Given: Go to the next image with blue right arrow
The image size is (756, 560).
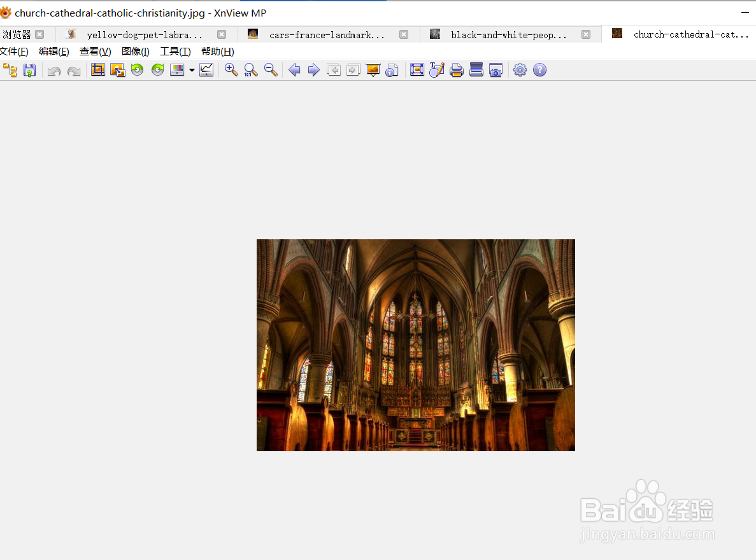Looking at the screenshot, I should click(313, 70).
